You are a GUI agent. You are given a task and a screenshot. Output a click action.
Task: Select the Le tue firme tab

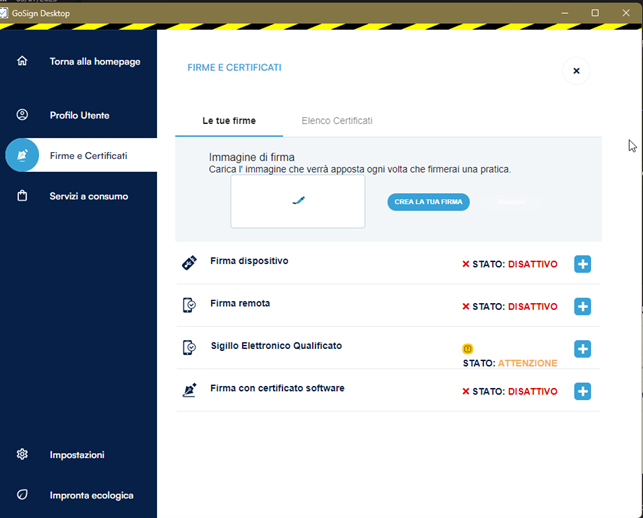(229, 121)
